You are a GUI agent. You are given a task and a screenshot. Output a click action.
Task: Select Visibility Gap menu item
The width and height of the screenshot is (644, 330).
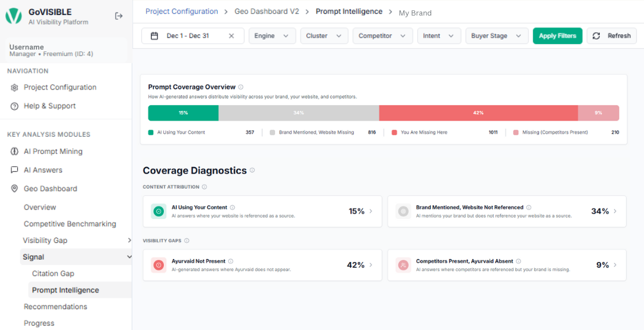pos(45,240)
